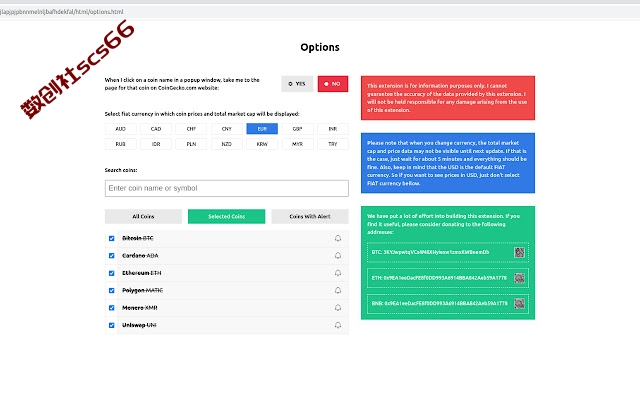Show QR code for BTC donation address
This screenshot has width=640, height=400.
point(519,252)
